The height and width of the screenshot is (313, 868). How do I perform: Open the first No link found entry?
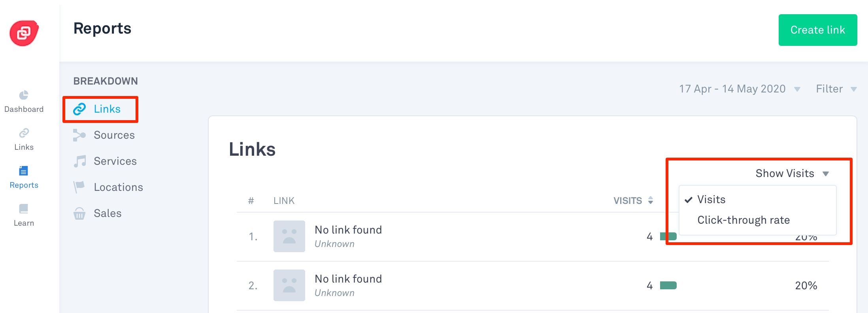pyautogui.click(x=348, y=230)
